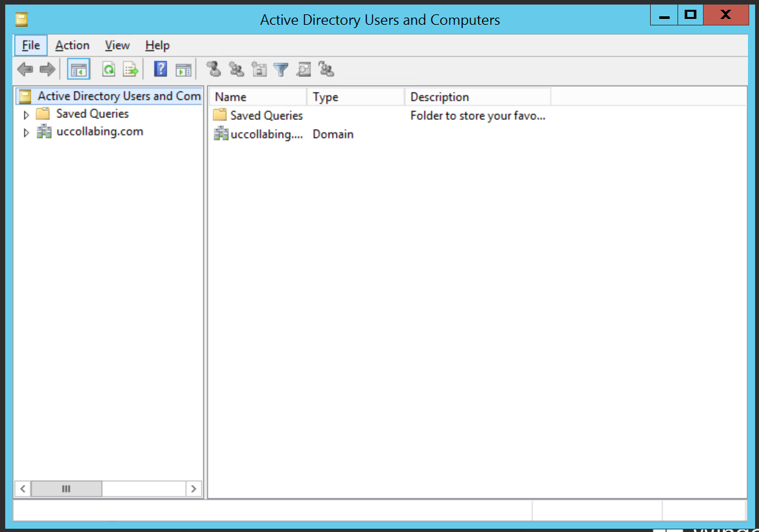This screenshot has width=759, height=532.
Task: Sort by the Name column header
Action: [258, 96]
